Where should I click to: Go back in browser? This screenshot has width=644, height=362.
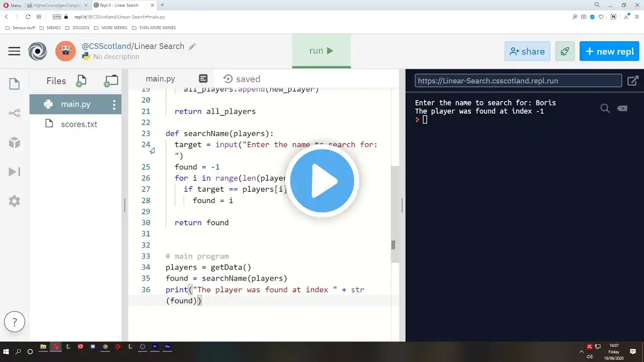coord(6,17)
